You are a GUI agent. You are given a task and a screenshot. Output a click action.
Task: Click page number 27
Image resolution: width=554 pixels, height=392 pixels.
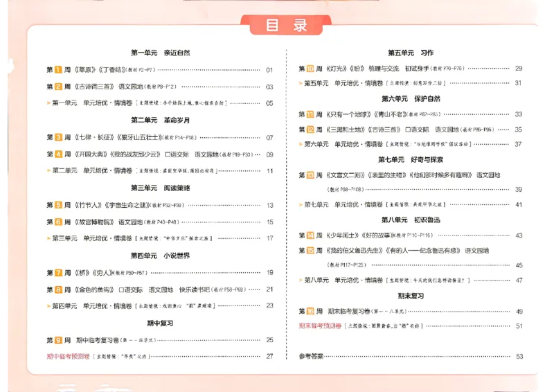[x=269, y=356]
